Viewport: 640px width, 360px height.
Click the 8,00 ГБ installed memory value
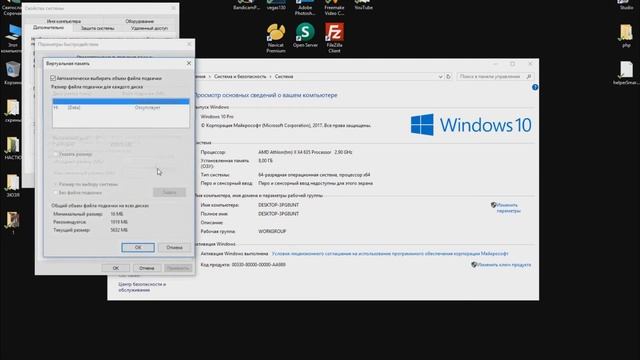(x=265, y=161)
